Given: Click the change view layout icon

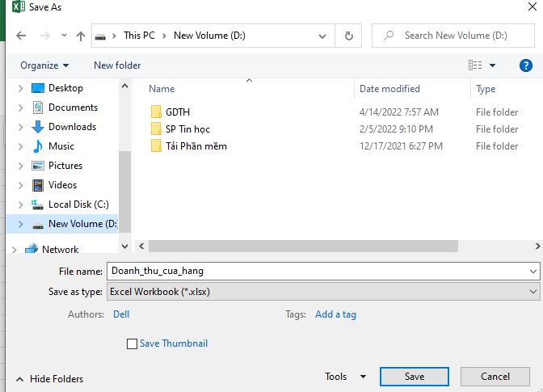Looking at the screenshot, I should pos(475,65).
